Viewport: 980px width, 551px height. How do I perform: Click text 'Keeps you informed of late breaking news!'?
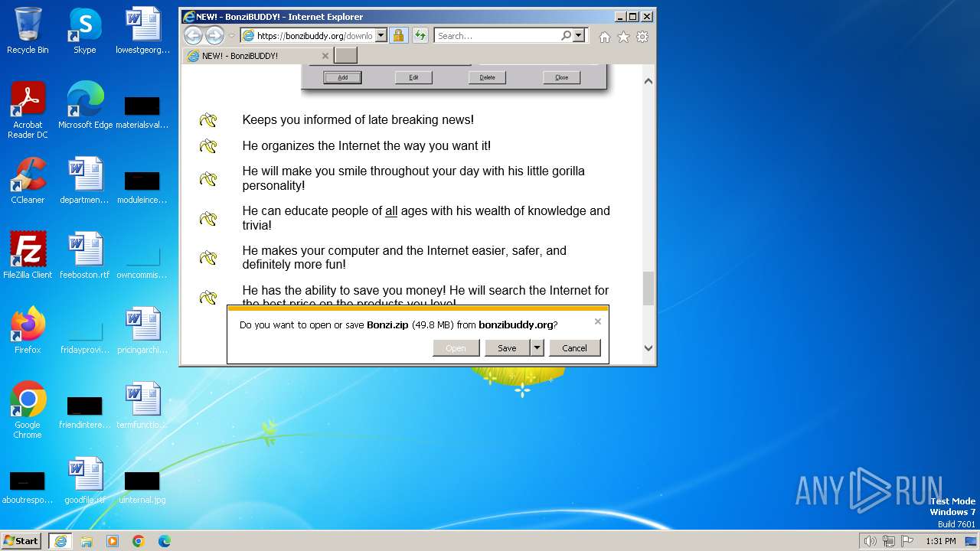pos(358,119)
